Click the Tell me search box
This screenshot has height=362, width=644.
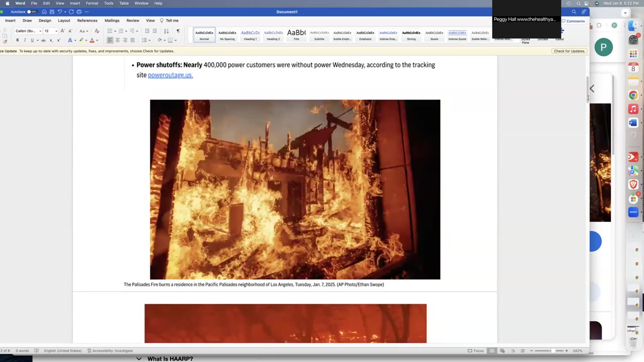[169, 21]
